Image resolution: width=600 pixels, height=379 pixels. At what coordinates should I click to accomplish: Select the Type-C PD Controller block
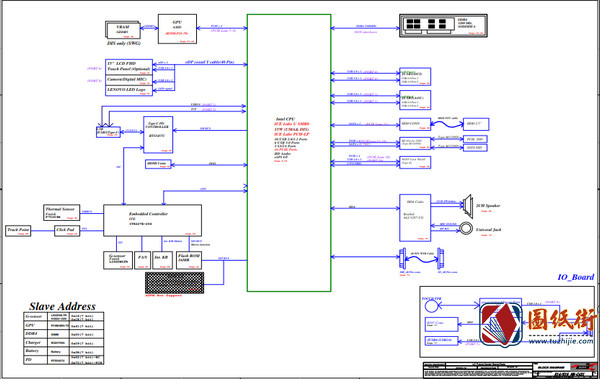pyautogui.click(x=158, y=134)
